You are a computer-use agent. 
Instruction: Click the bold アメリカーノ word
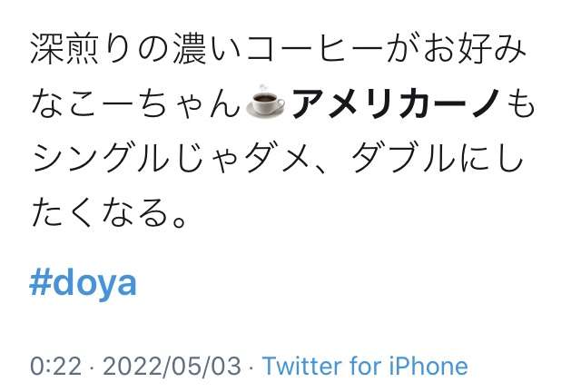tap(395, 103)
